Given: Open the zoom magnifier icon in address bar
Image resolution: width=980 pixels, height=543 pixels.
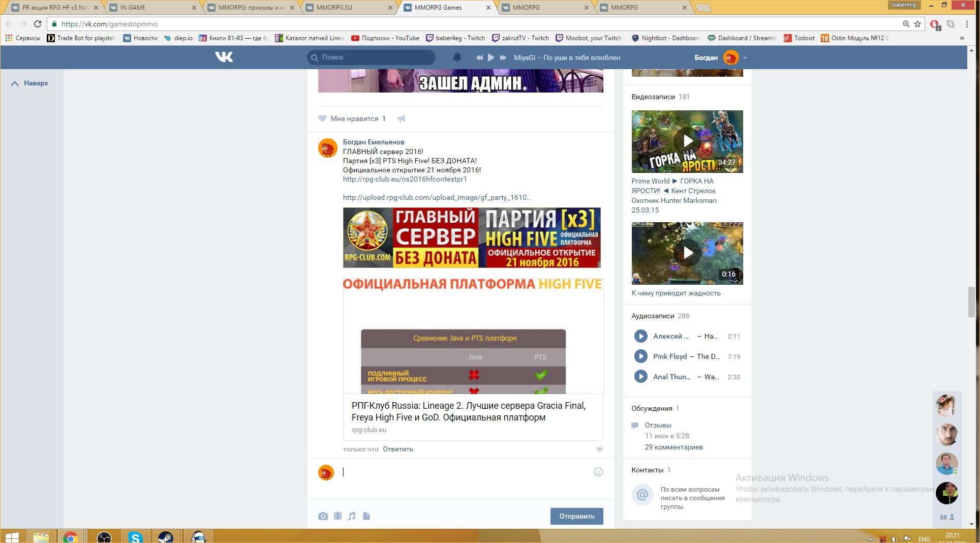Looking at the screenshot, I should coord(906,24).
